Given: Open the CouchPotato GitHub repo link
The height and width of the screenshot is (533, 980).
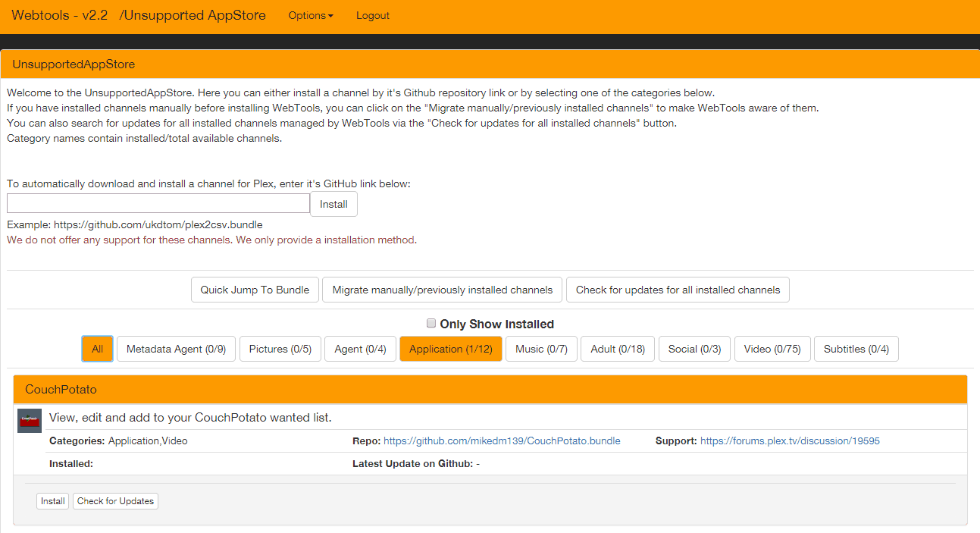Looking at the screenshot, I should click(502, 441).
